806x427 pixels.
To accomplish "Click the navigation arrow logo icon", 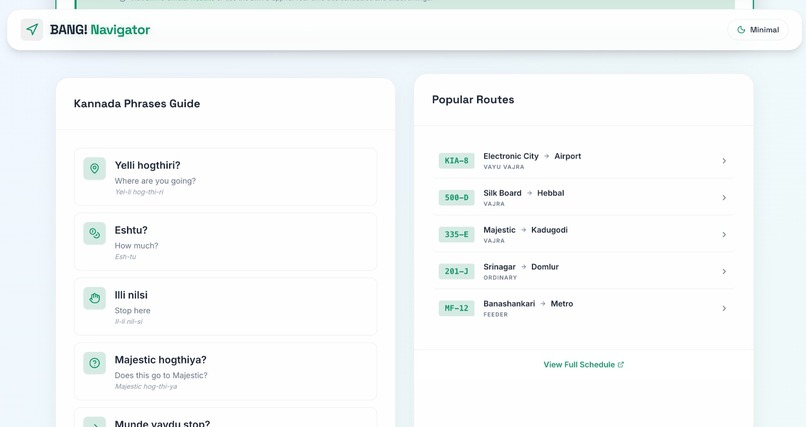I will coord(32,30).
